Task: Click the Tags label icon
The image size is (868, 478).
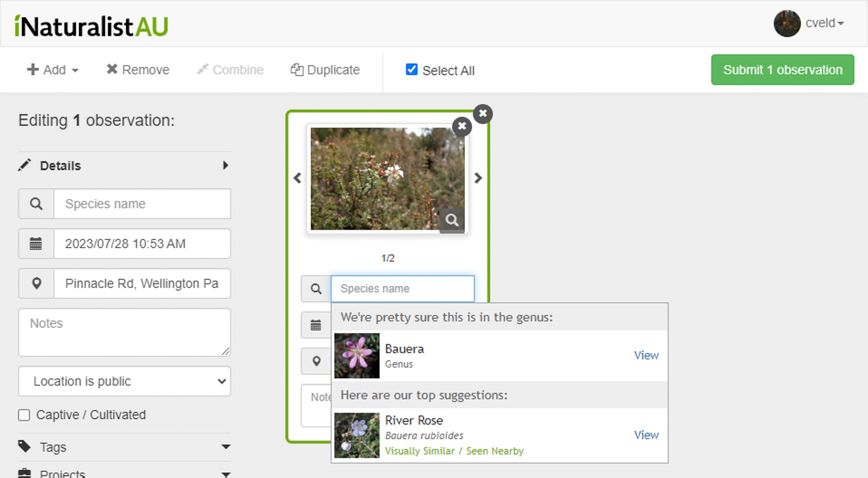Action: click(x=25, y=446)
